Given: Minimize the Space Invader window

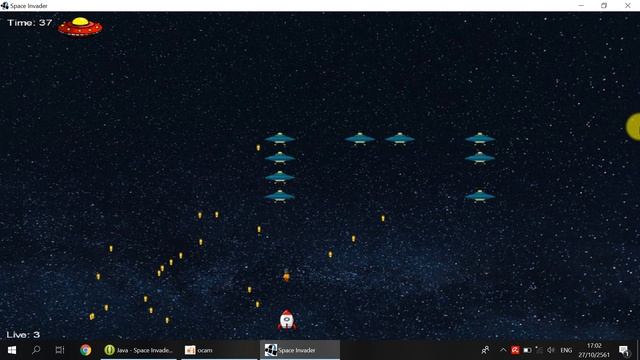Looking at the screenshot, I should pyautogui.click(x=581, y=6).
